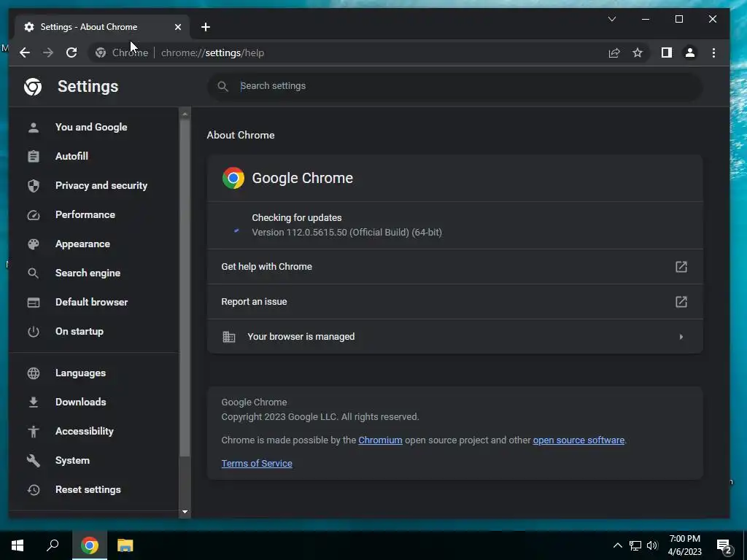Open the side panel icon

pyautogui.click(x=667, y=52)
